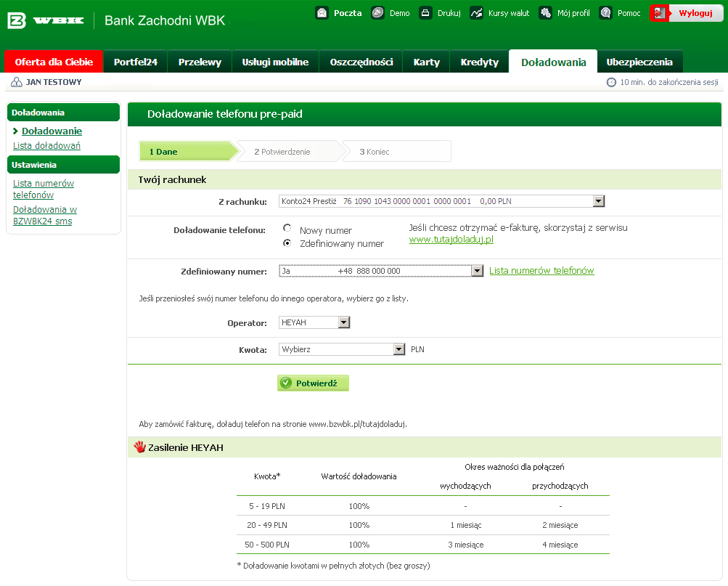Click the 5 - 19 PLN table cell
Image resolution: width=728 pixels, height=586 pixels.
(x=267, y=506)
